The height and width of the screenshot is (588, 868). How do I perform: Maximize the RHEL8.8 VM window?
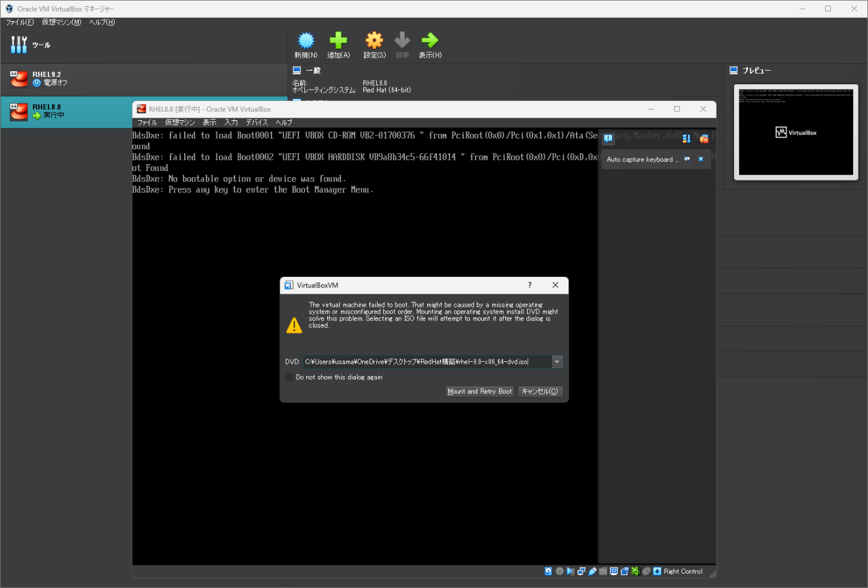[x=677, y=109]
